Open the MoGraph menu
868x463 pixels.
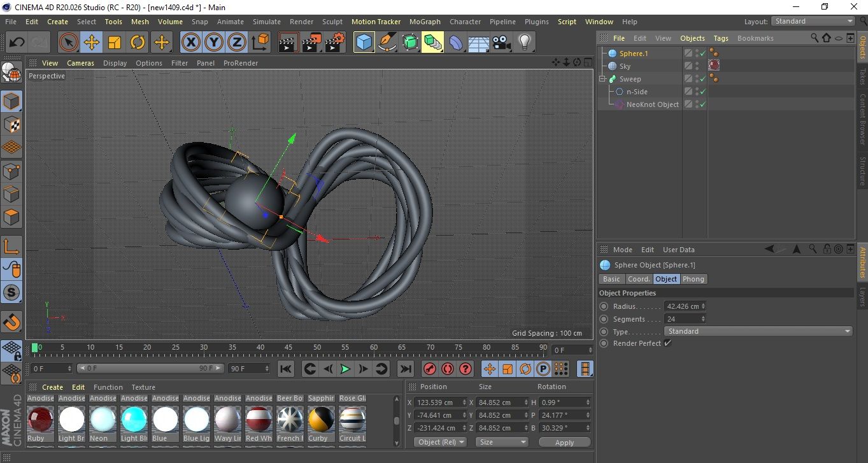425,22
